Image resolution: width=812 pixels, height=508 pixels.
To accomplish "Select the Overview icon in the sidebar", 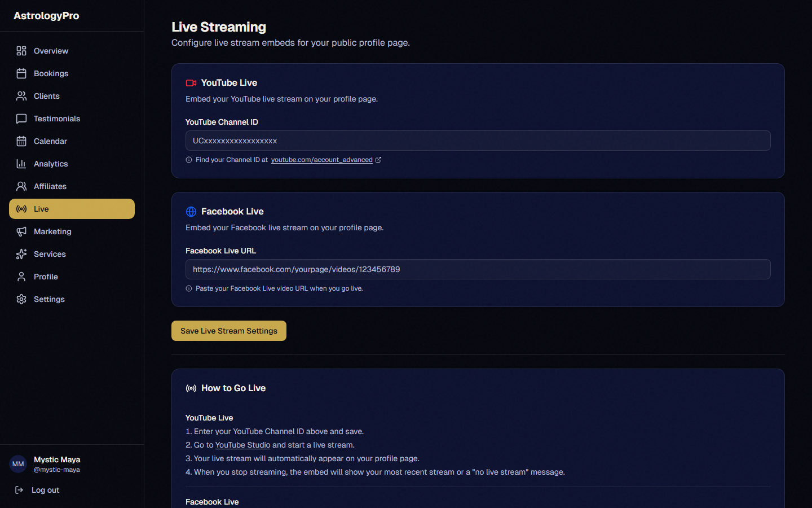I will click(21, 51).
